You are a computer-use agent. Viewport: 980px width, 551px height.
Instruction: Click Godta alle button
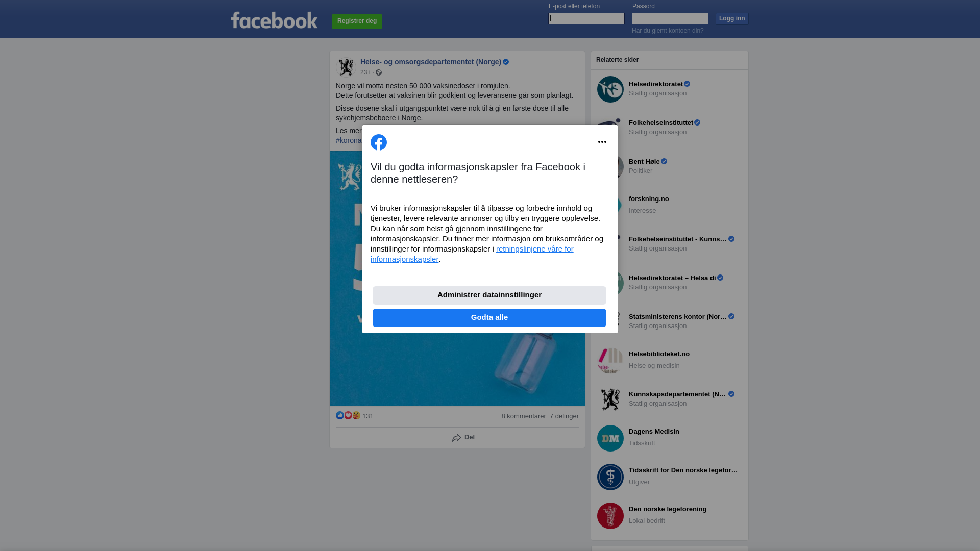pyautogui.click(x=489, y=318)
